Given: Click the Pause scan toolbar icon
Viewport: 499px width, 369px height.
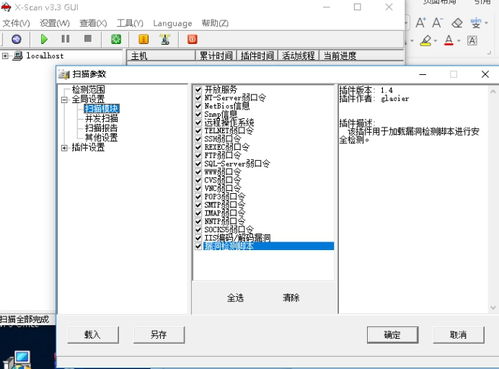Looking at the screenshot, I should (66, 39).
